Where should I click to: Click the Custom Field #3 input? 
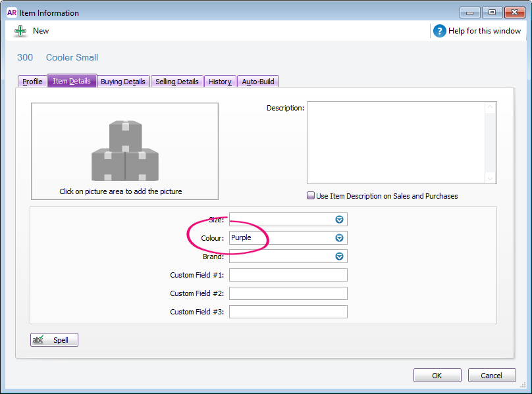click(x=288, y=312)
